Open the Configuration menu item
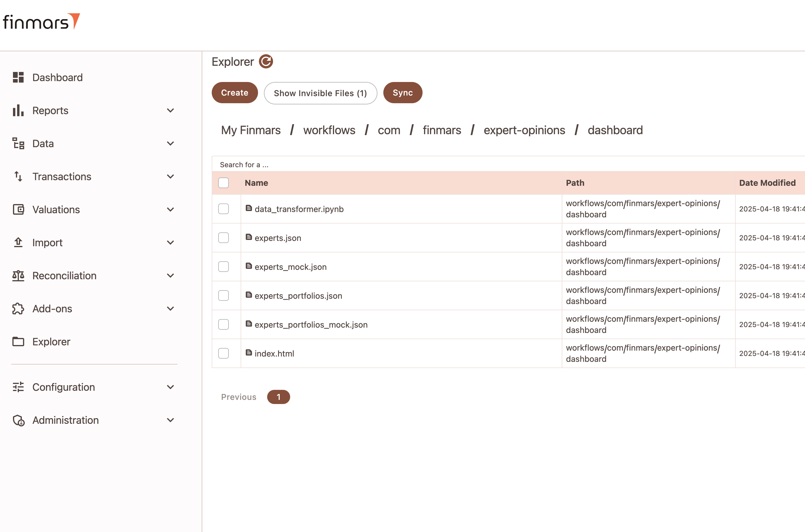The height and width of the screenshot is (532, 805). coord(63,387)
